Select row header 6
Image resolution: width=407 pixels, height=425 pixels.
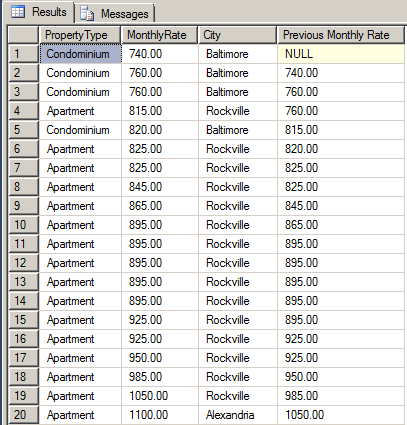tap(23, 149)
